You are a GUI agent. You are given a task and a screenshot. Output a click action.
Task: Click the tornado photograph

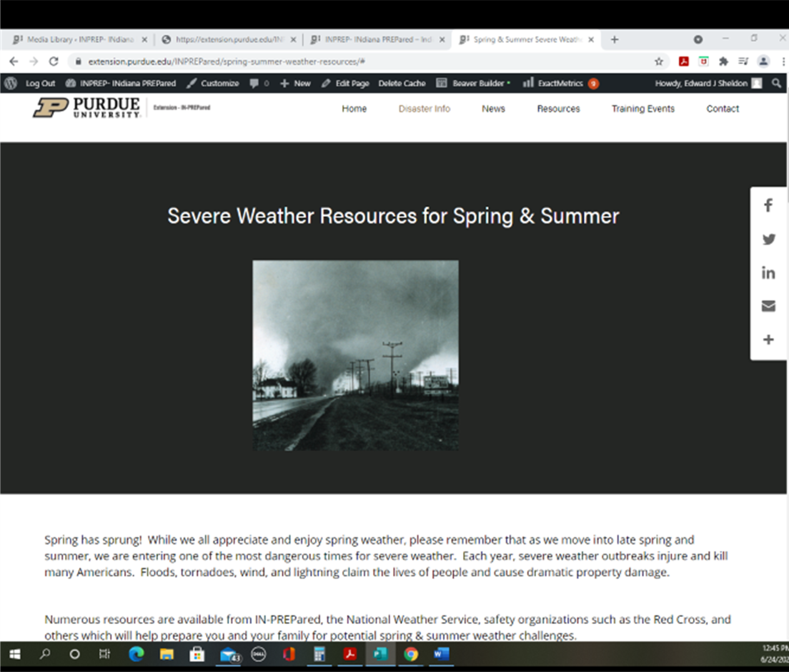point(355,355)
